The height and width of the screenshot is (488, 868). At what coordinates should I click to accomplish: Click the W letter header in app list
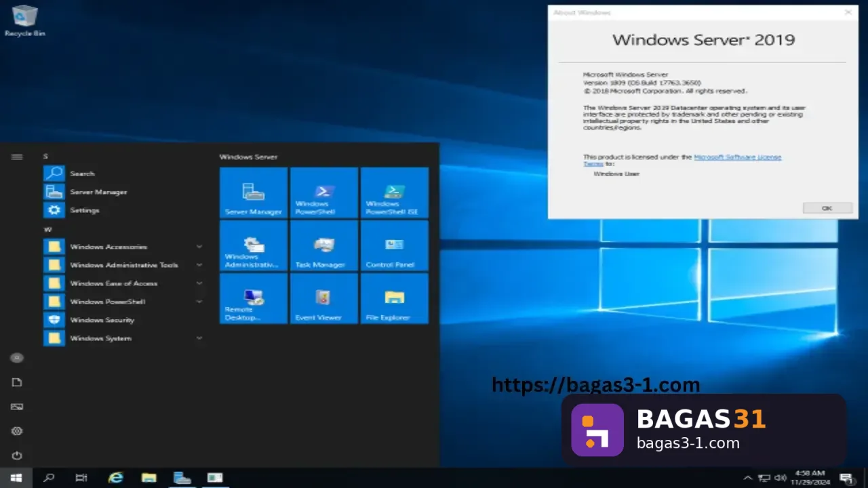click(x=47, y=230)
